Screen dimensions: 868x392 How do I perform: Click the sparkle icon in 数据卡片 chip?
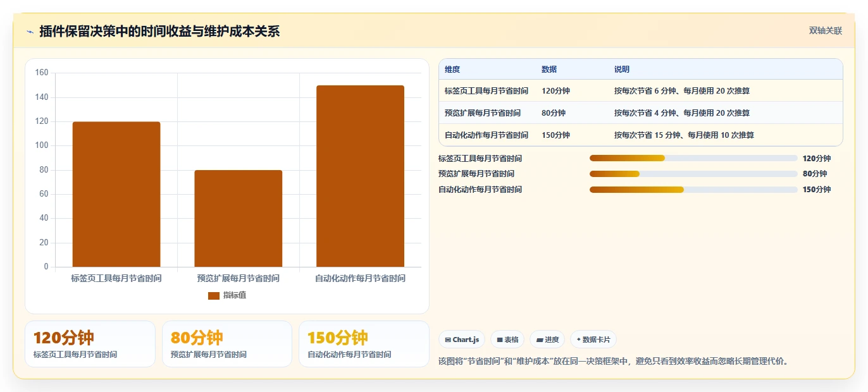click(x=579, y=340)
